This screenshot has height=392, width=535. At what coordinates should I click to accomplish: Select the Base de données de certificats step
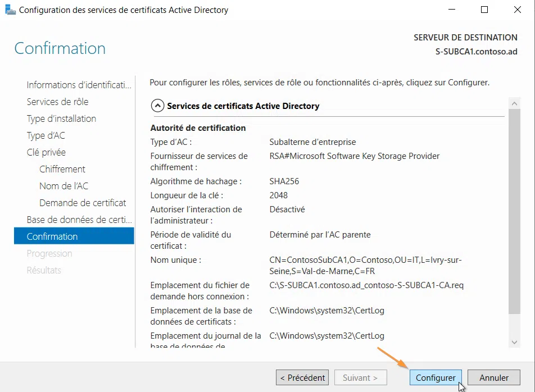coord(79,220)
